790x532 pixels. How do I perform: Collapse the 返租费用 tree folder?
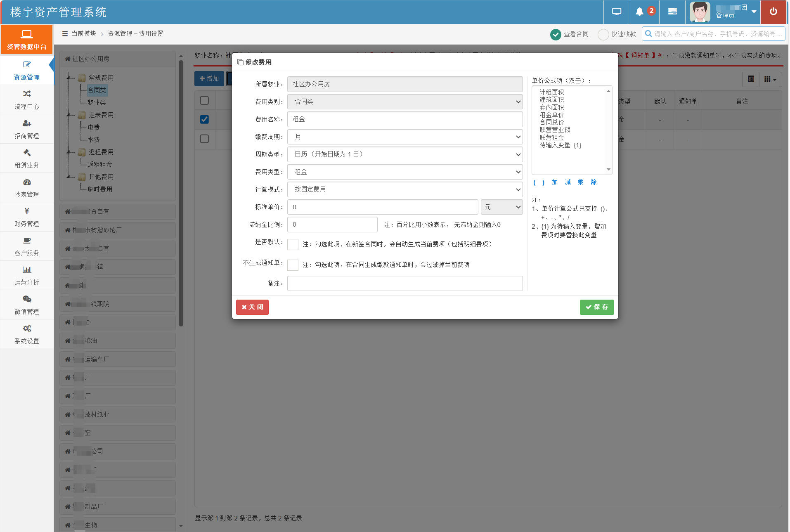point(69,152)
